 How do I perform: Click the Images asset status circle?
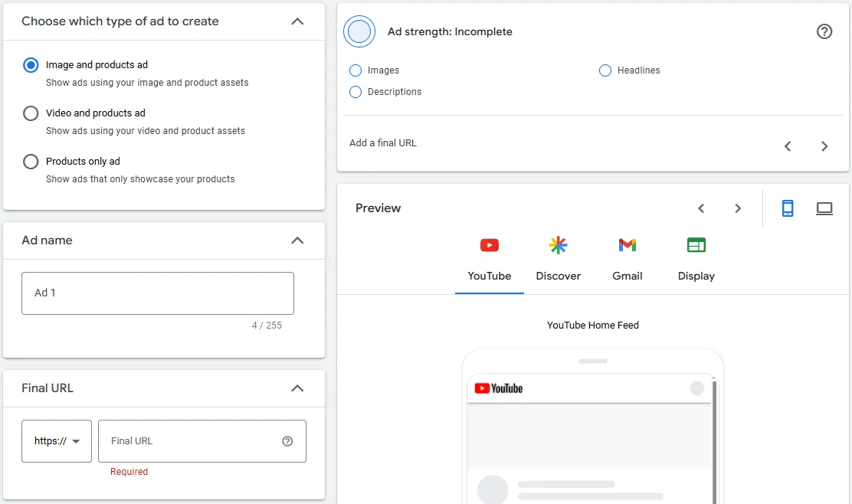point(356,70)
